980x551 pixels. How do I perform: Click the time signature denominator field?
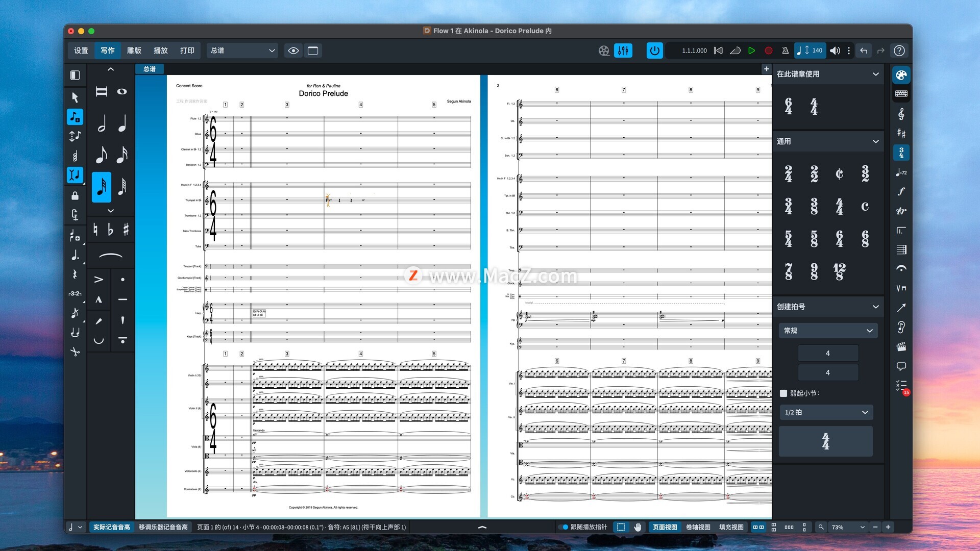click(828, 372)
